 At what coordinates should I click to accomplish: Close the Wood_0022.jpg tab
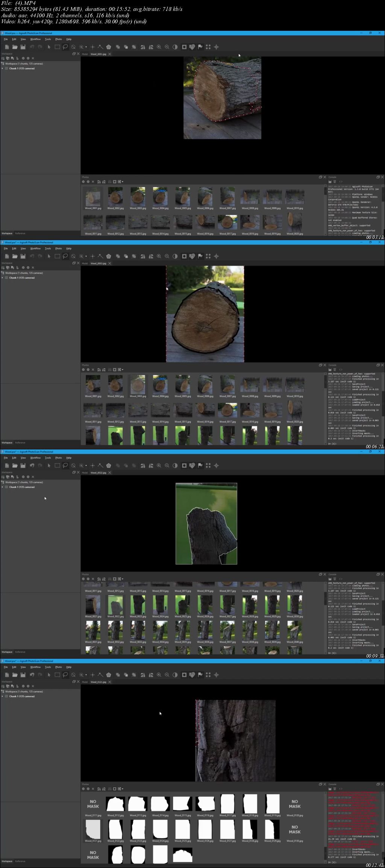110,473
